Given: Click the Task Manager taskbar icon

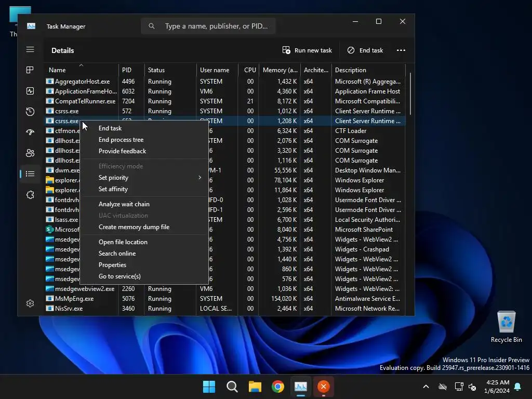Looking at the screenshot, I should (301, 387).
